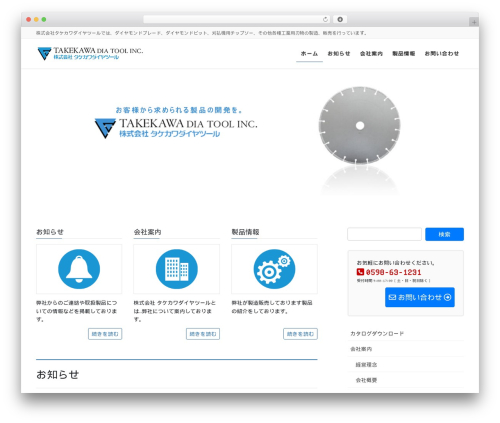
Task: Open the 会社案内 navigation menu item
Action: [x=371, y=53]
